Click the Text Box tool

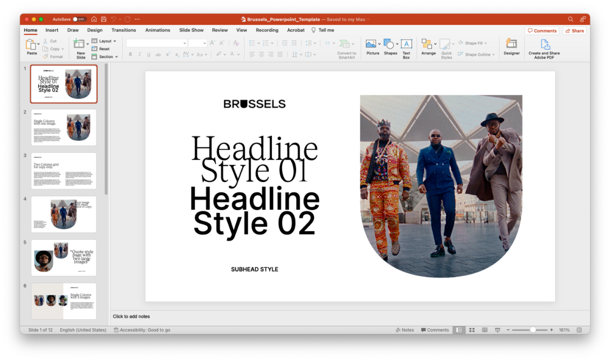[x=406, y=44]
